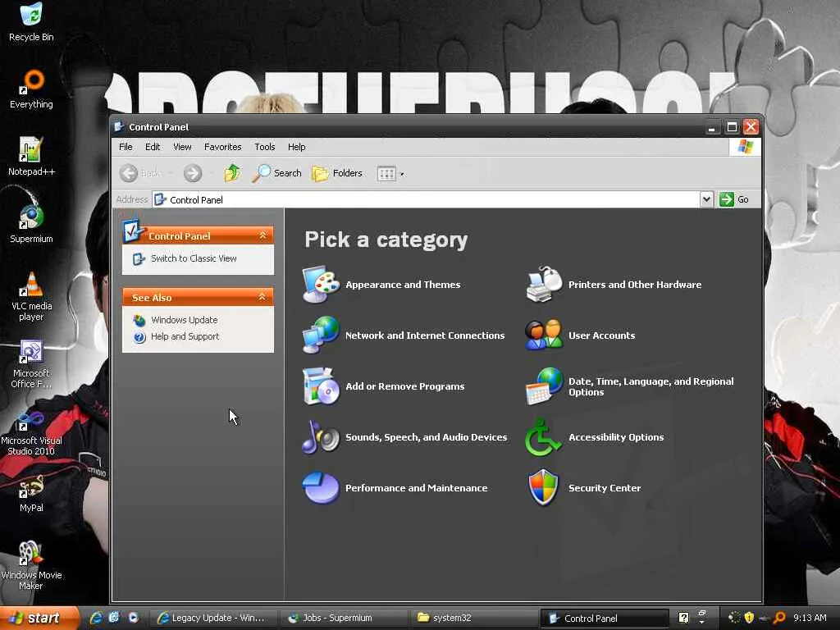Click the Help and Support link
This screenshot has width=840, height=630.
(x=185, y=336)
